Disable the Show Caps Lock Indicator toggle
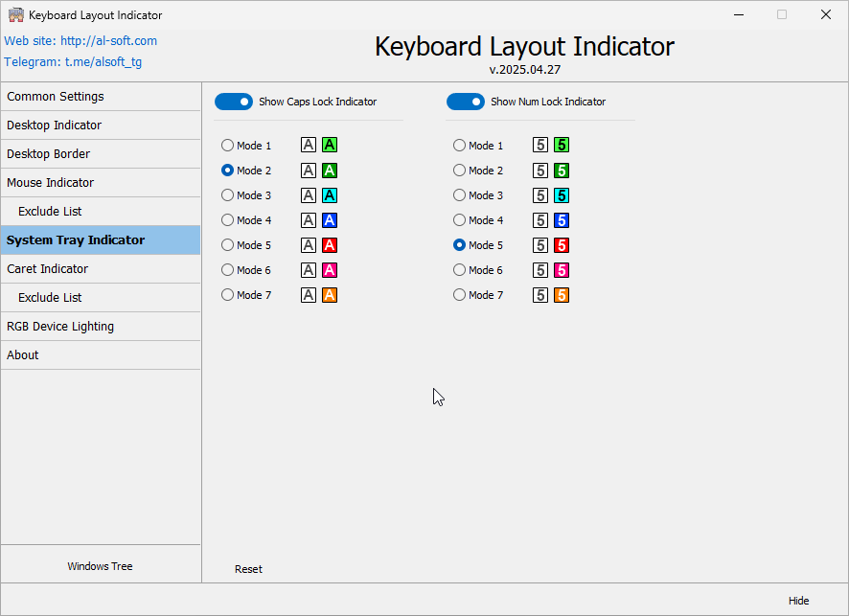849x616 pixels. [234, 101]
